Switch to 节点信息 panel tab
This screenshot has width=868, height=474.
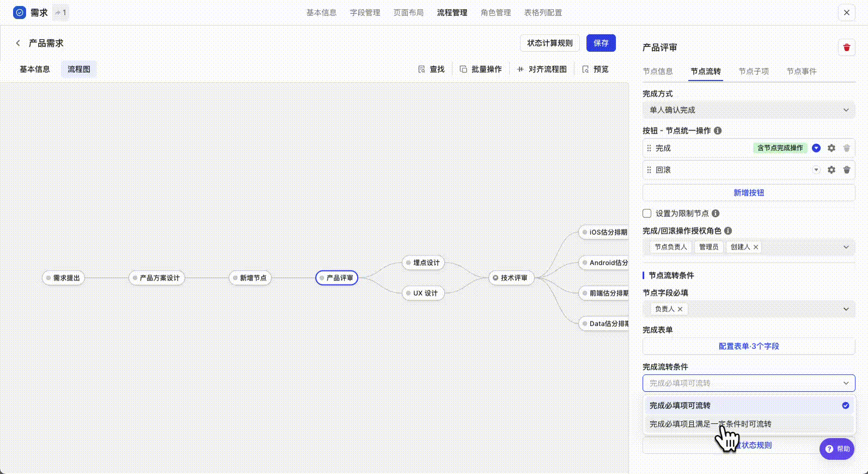click(x=658, y=71)
